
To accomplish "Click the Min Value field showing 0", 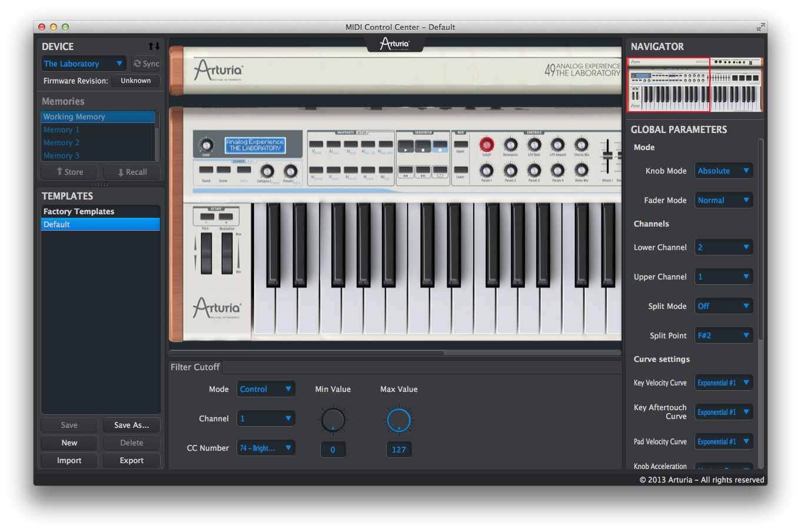I will point(333,449).
